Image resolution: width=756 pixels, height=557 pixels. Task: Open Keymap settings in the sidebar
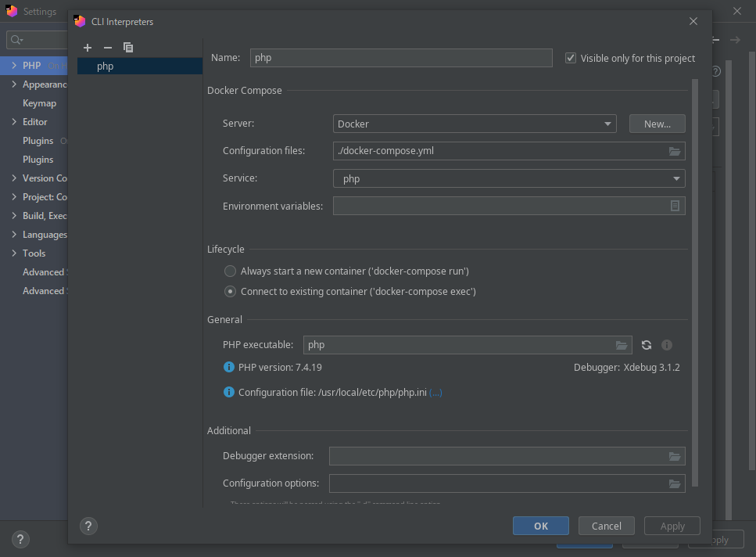coord(39,103)
